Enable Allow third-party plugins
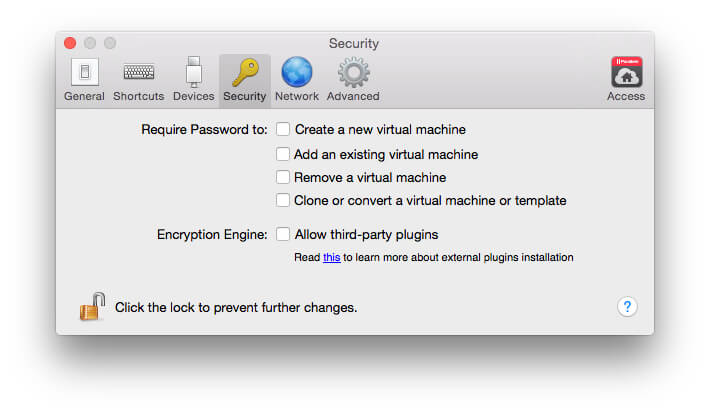Screen dimensions: 710x415 pos(283,234)
